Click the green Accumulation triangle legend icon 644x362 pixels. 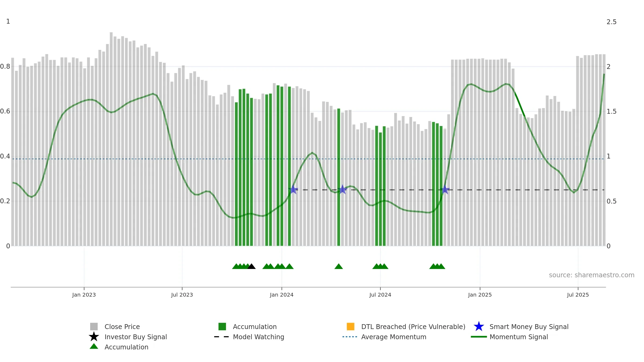coord(94,346)
